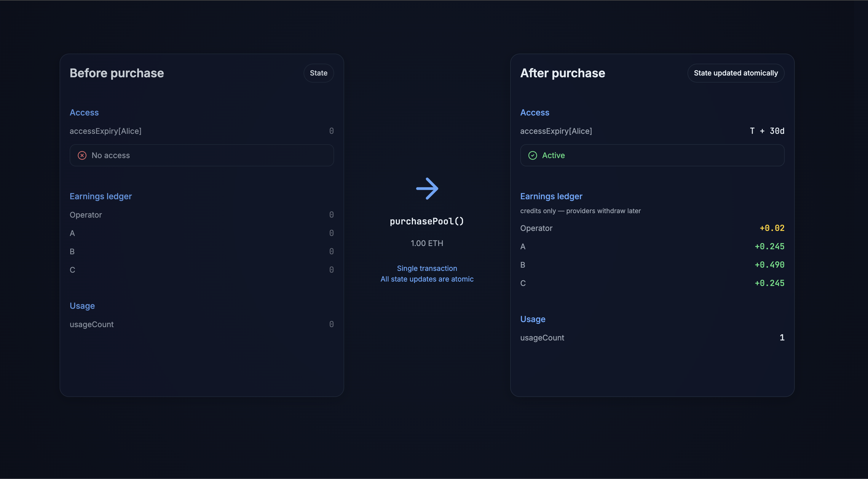
Task: Click the Before purchase title
Action: pos(117,73)
